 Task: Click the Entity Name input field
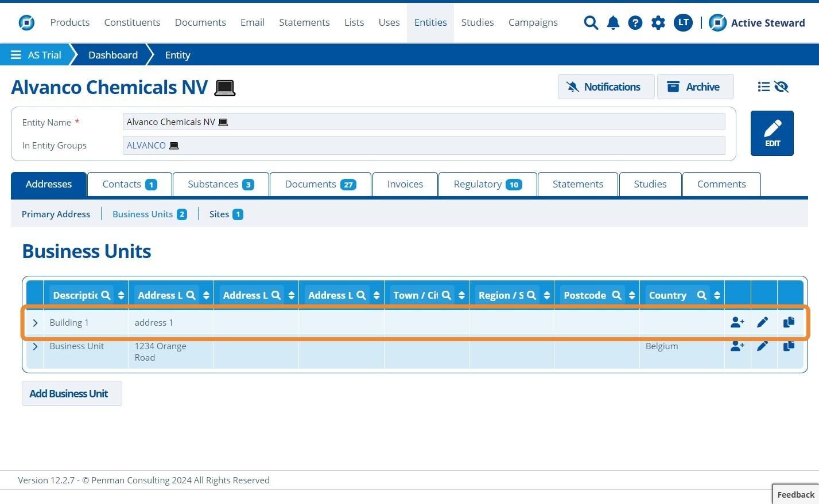[x=424, y=122]
